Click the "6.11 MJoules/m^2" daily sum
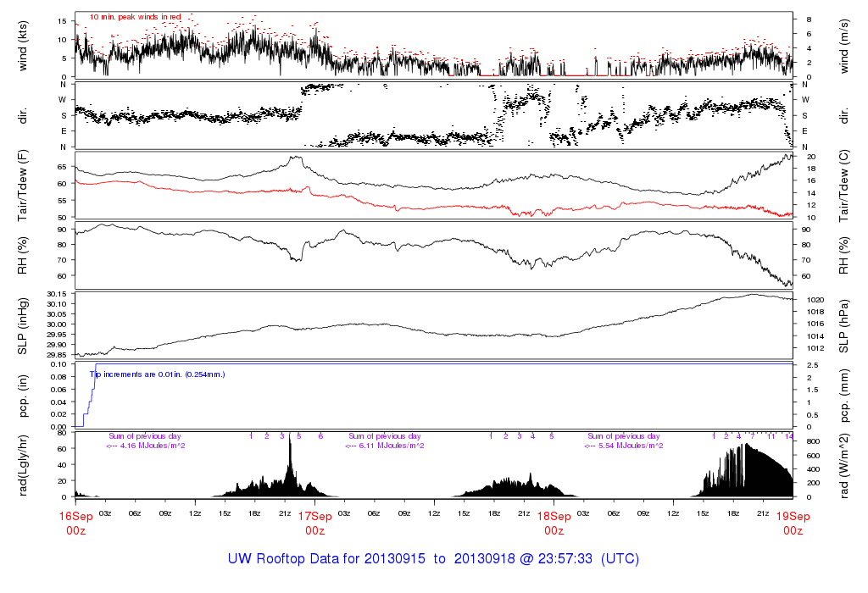The height and width of the screenshot is (593, 868). (392, 446)
